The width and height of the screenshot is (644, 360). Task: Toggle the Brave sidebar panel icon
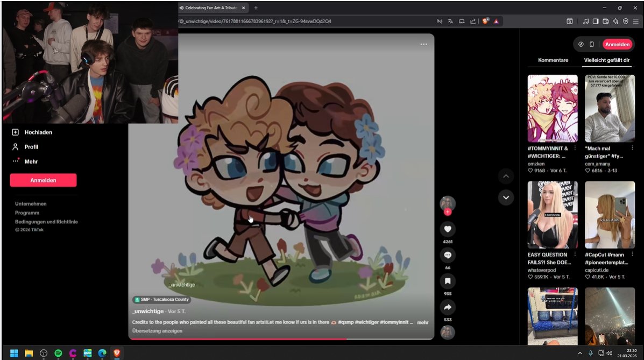[x=596, y=21]
